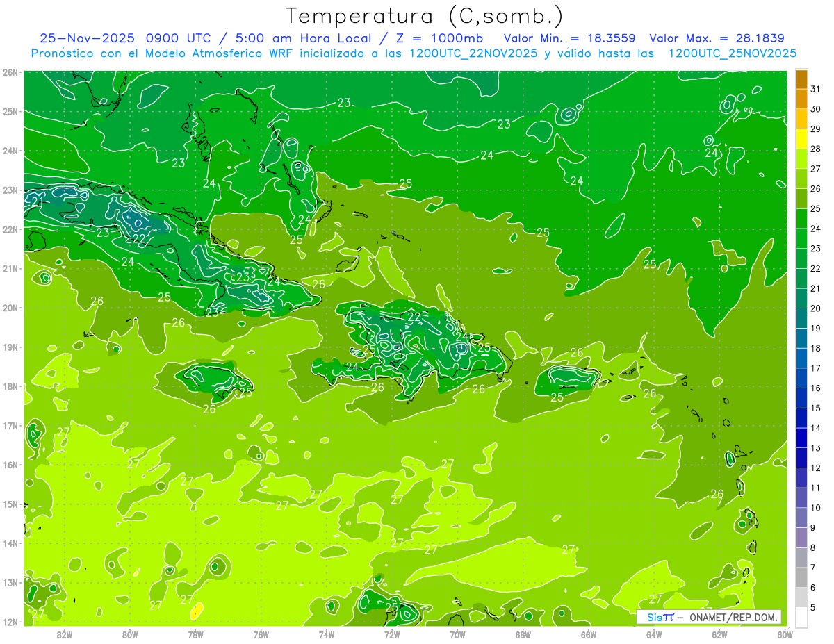
Task: Click the white swatch below 5 on the scale
Action: click(801, 617)
